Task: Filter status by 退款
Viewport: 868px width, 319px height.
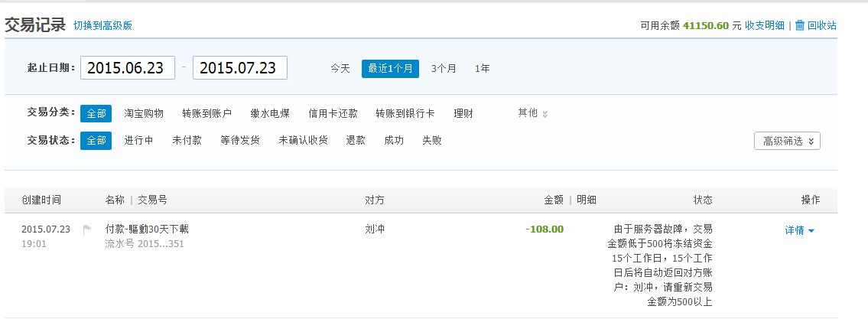Action: tap(356, 140)
